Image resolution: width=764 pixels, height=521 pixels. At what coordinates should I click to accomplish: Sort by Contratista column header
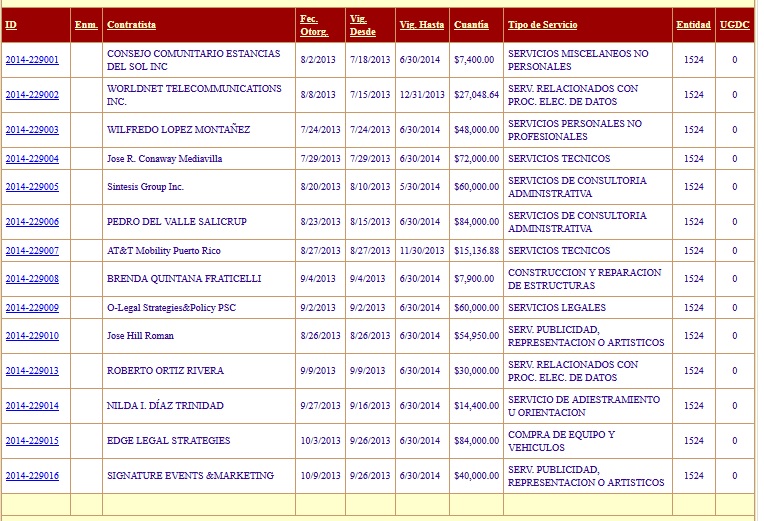click(x=131, y=24)
